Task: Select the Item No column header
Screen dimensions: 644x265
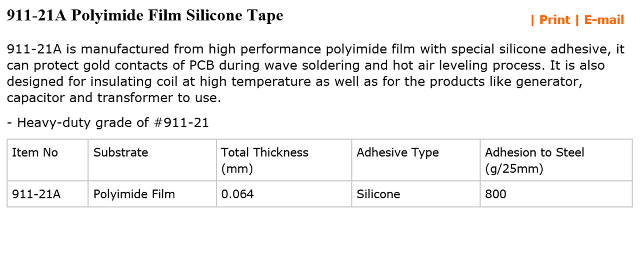Action: coord(35,152)
